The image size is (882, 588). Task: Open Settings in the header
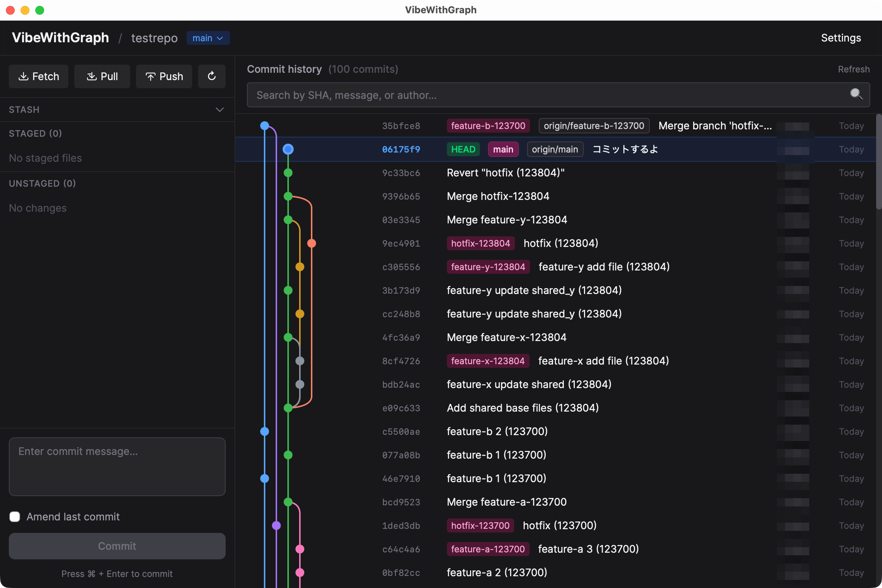[841, 38]
